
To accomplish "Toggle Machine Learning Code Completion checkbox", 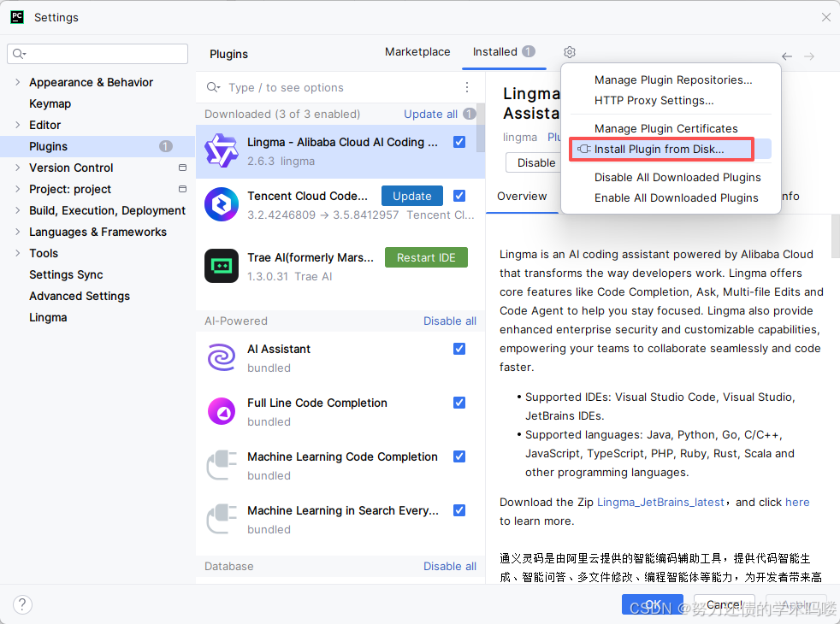I will (x=459, y=456).
